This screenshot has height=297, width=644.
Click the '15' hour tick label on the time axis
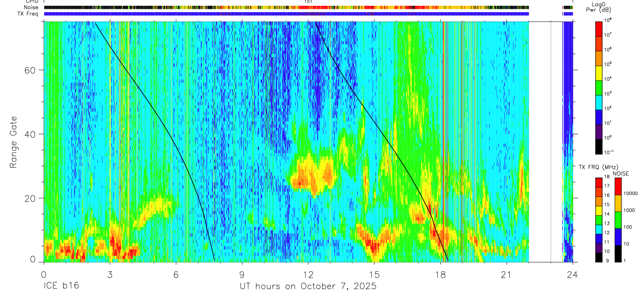pyautogui.click(x=374, y=274)
